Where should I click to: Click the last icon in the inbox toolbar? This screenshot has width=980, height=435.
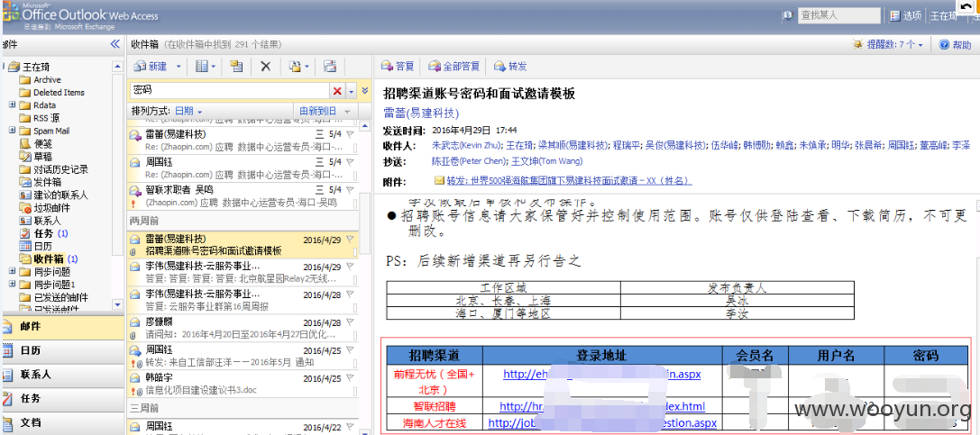pos(329,66)
